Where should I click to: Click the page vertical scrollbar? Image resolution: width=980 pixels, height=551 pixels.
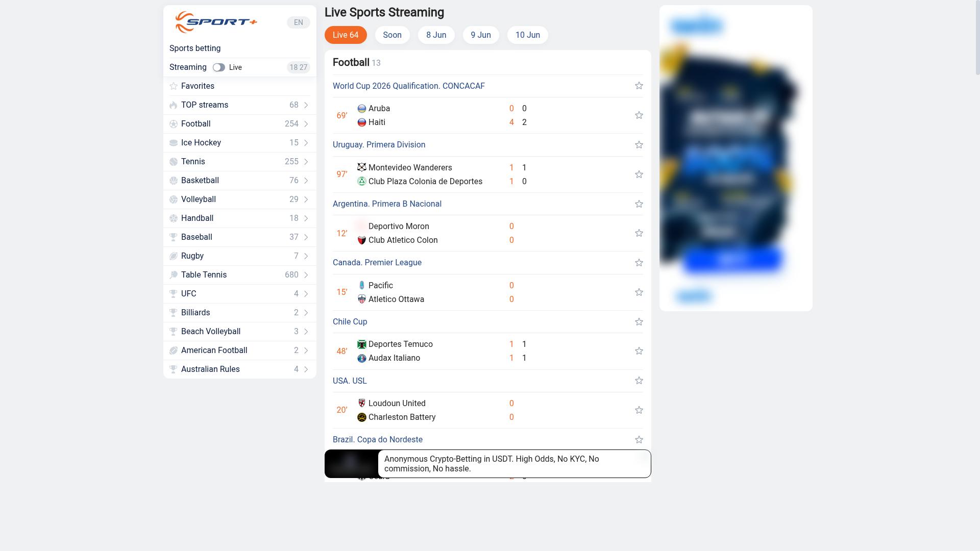[x=977, y=38]
